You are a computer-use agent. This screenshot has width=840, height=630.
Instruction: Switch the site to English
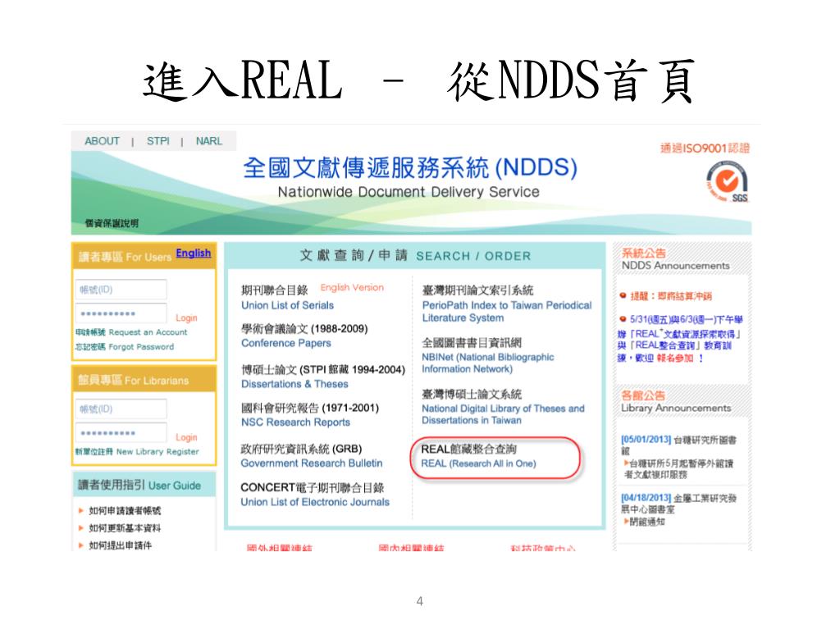pyautogui.click(x=194, y=253)
